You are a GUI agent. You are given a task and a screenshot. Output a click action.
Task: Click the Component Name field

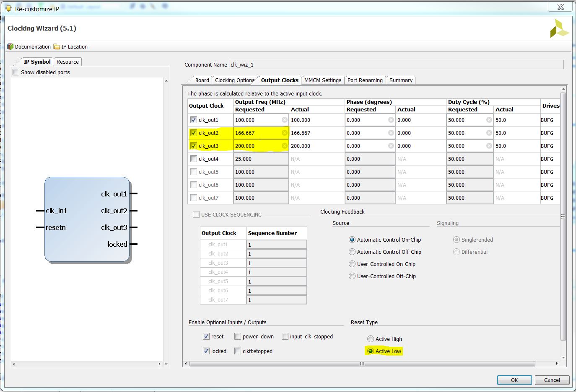pos(396,64)
